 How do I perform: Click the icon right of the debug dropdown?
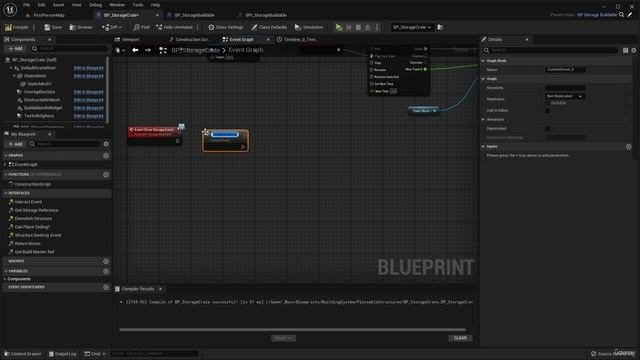point(440,27)
